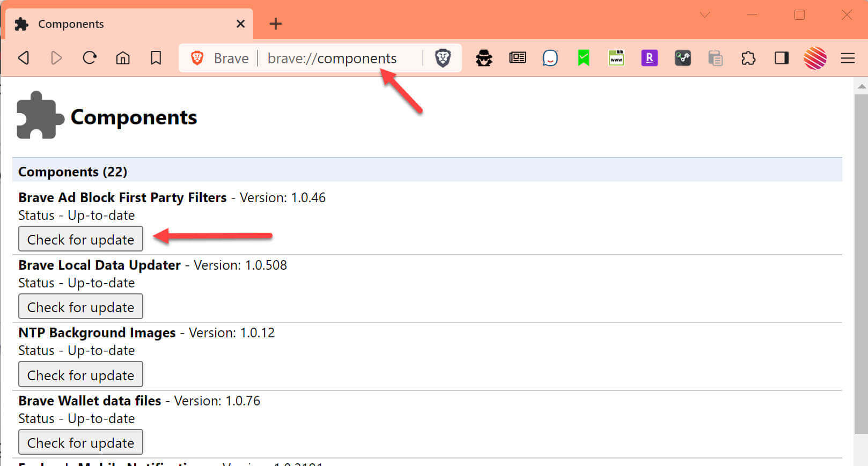Check update for Brave Local Data Updater
The width and height of the screenshot is (868, 466).
click(80, 307)
